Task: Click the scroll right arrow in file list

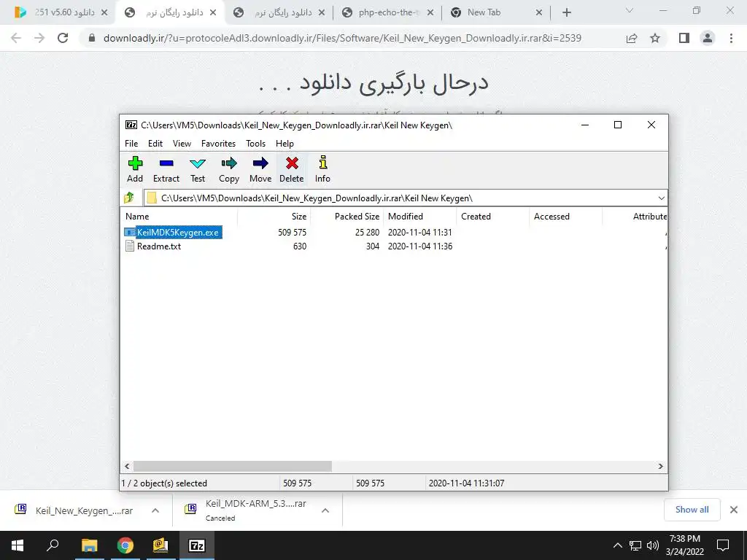Action: coord(661,466)
